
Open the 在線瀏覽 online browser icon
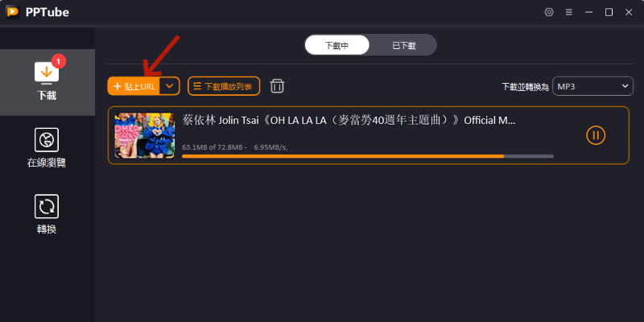(47, 139)
